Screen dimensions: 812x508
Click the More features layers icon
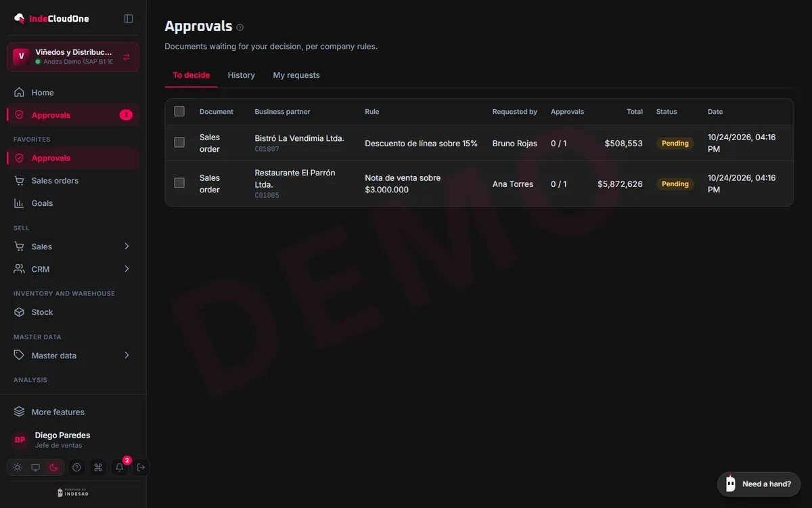coord(19,412)
